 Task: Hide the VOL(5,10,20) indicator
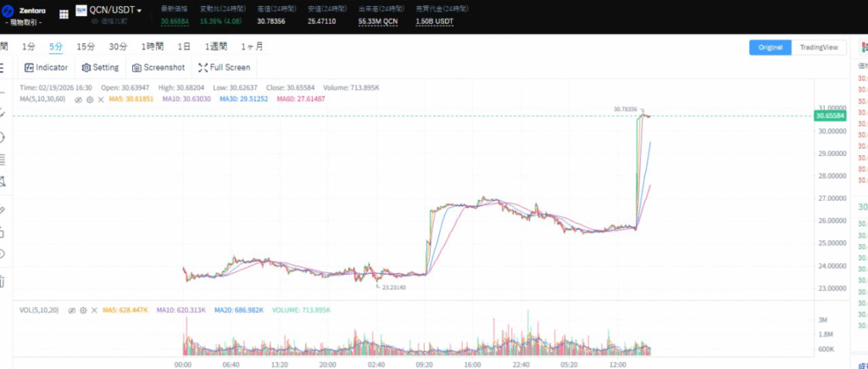[x=71, y=310]
